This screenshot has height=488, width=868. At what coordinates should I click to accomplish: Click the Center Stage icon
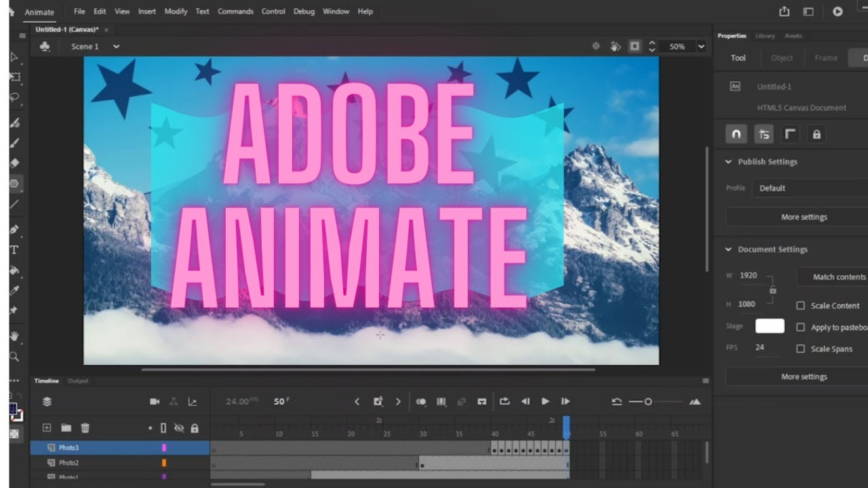[x=596, y=46]
